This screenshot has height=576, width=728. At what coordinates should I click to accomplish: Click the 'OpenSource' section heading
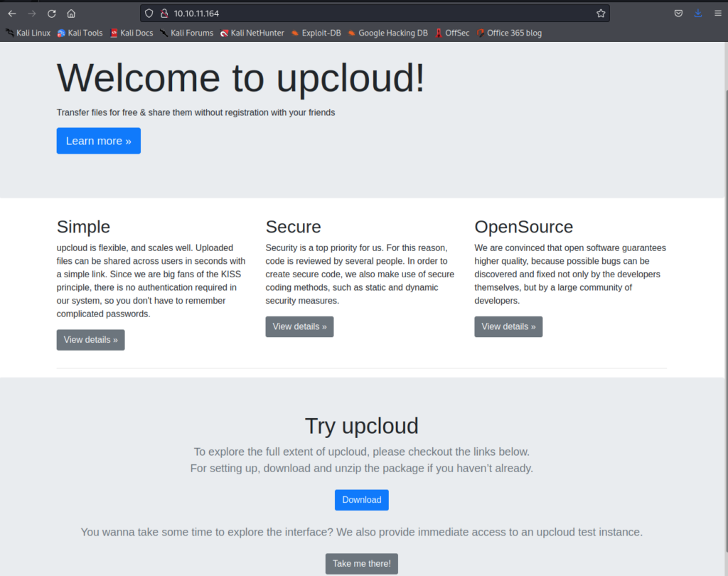[524, 227]
